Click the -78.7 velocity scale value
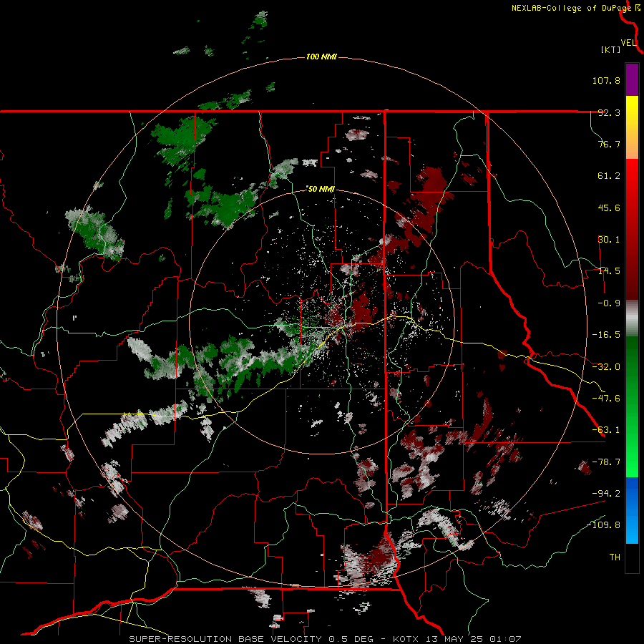This screenshot has height=644, width=644. pyautogui.click(x=606, y=462)
